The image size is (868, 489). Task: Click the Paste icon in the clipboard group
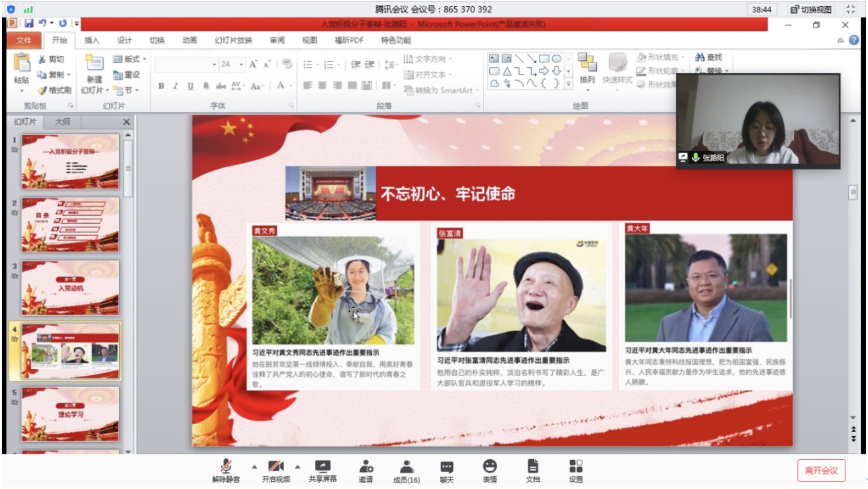pos(21,64)
